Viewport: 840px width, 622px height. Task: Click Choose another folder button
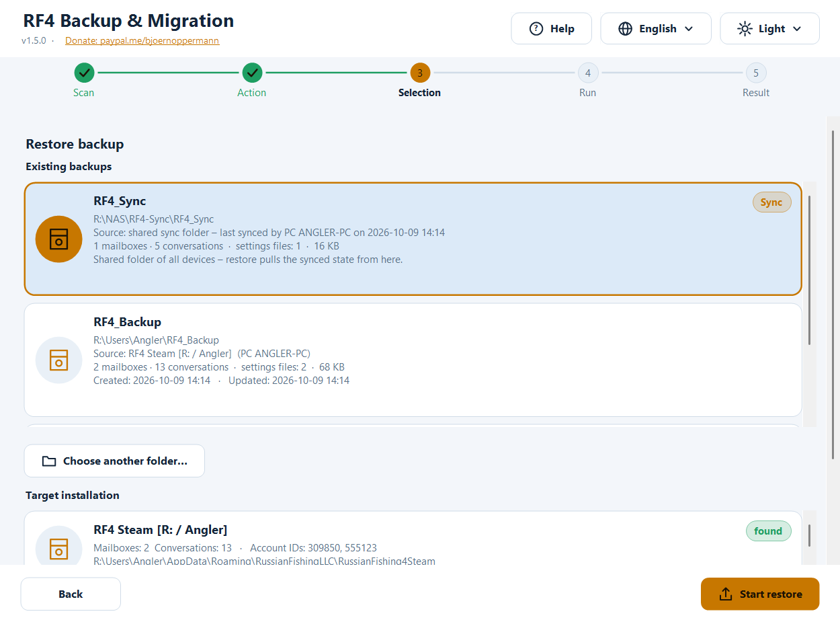click(114, 461)
